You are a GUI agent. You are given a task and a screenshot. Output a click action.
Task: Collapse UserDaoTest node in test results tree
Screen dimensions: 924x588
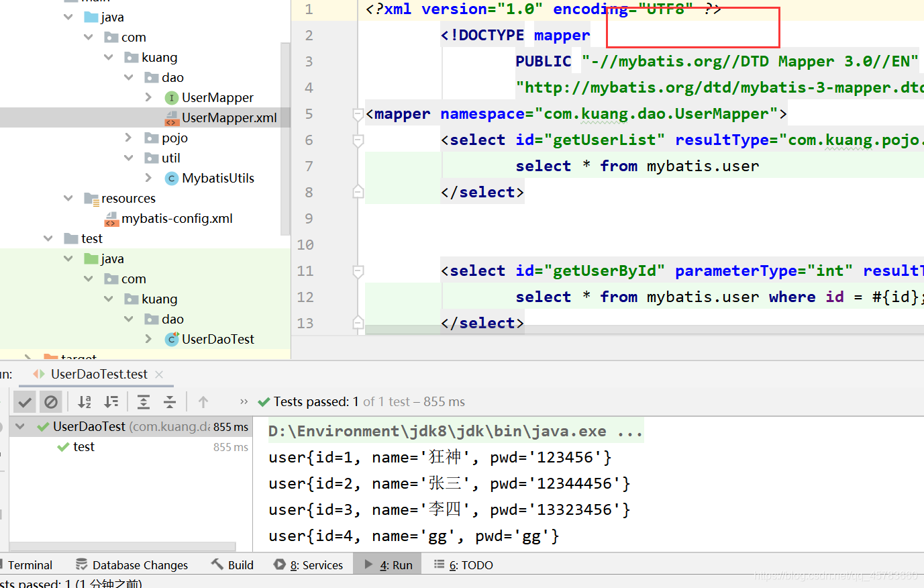(20, 427)
